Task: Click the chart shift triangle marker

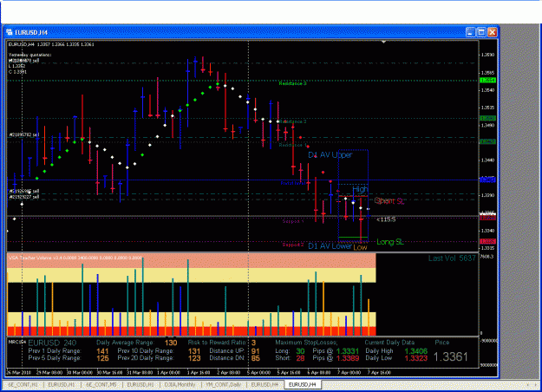Action: click(x=383, y=42)
